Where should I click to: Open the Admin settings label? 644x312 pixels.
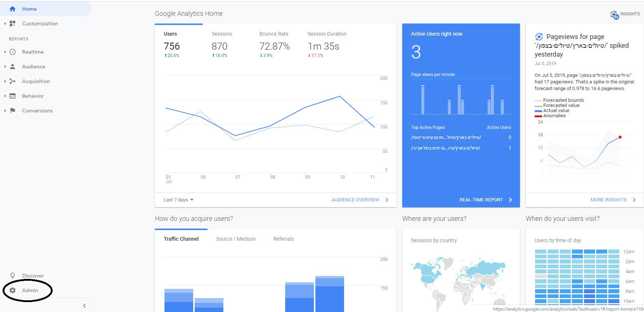point(30,290)
